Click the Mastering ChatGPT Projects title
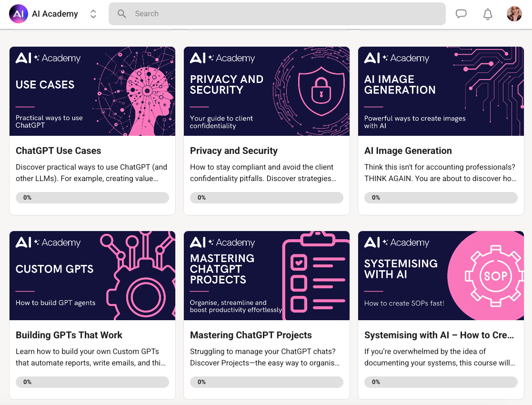The width and height of the screenshot is (532, 405). coord(251,335)
